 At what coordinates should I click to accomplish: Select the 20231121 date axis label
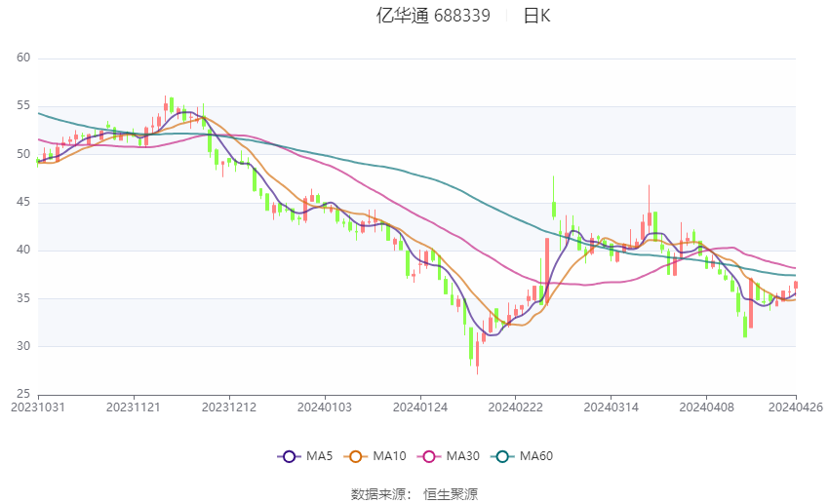coord(134,407)
